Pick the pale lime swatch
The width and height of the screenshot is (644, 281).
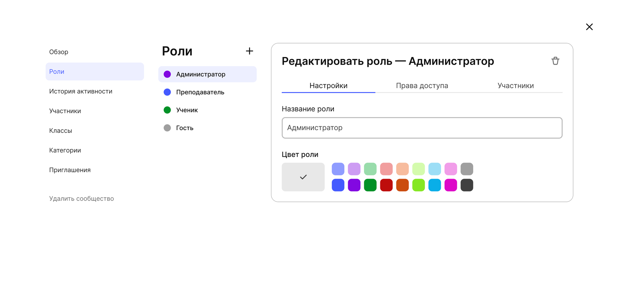tap(419, 169)
